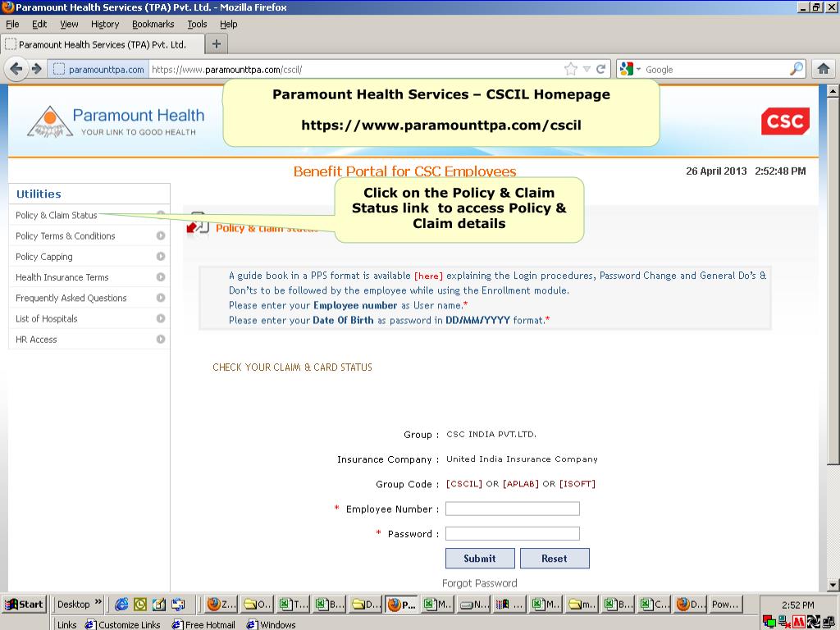Click the Reset button
This screenshot has width=840, height=630.
pos(555,558)
